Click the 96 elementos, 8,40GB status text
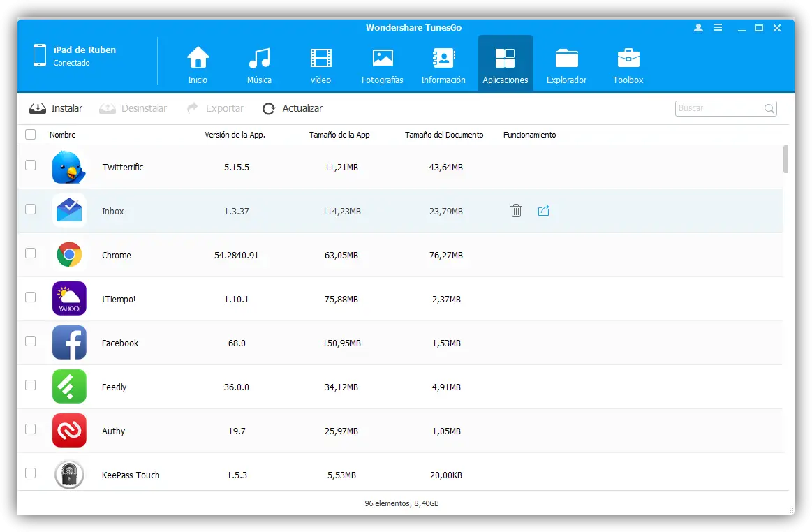The width and height of the screenshot is (812, 532). tap(401, 503)
